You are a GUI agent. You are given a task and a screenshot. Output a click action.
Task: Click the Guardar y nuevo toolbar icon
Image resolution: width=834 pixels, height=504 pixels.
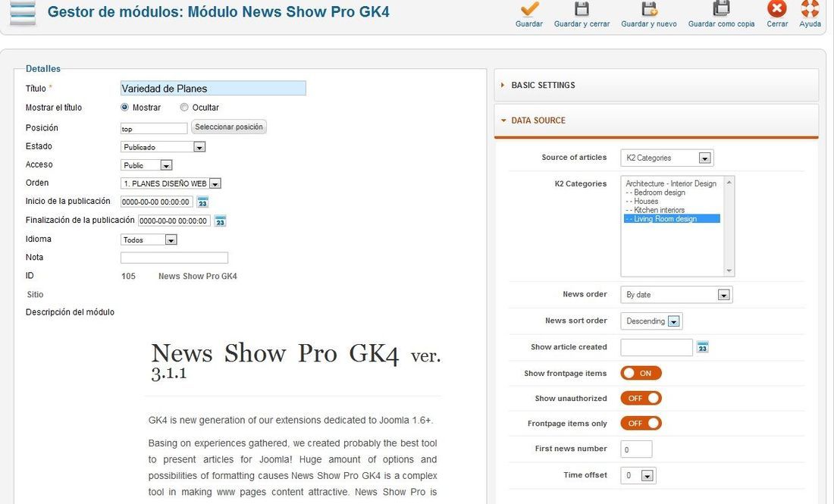[649, 9]
